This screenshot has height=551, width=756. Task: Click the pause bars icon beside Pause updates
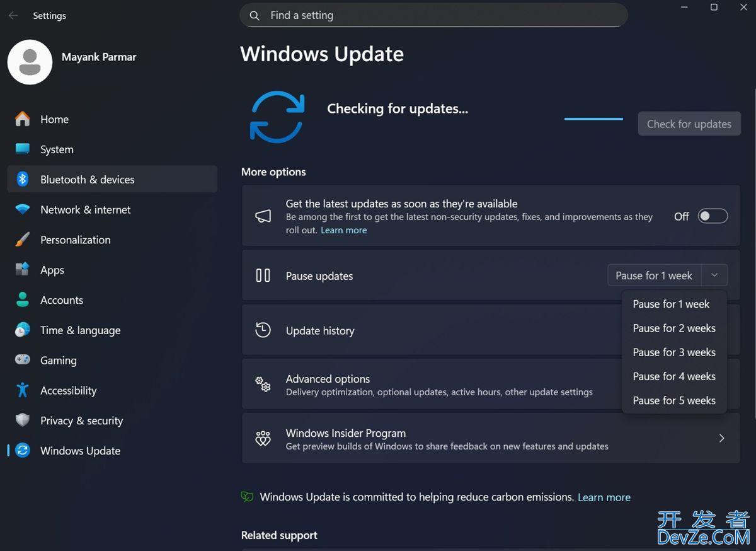[x=263, y=275]
